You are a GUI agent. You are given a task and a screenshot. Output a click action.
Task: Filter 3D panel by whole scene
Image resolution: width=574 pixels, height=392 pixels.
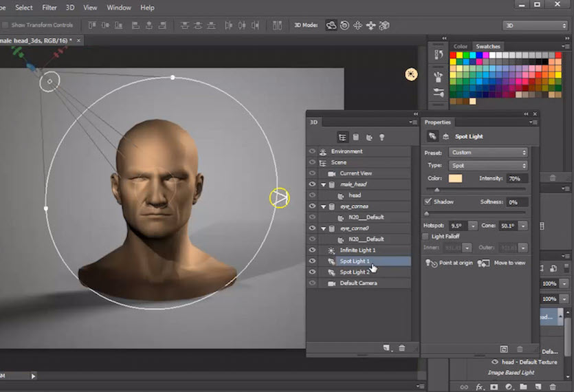click(342, 138)
